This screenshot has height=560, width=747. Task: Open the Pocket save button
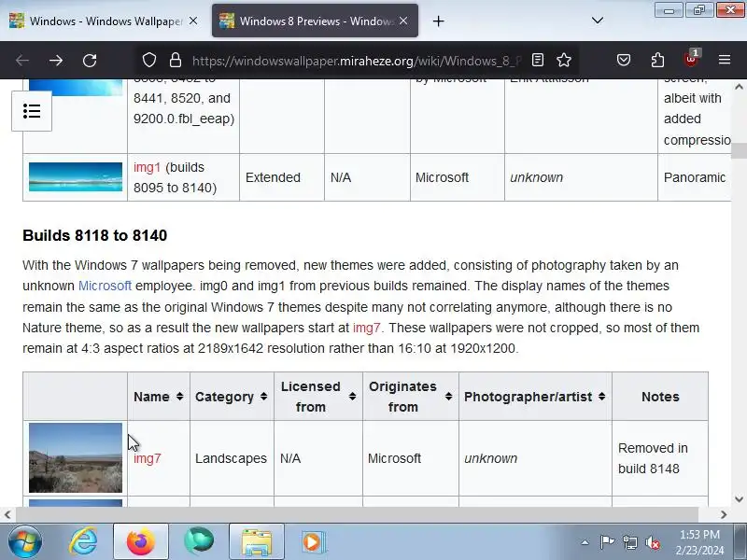pyautogui.click(x=624, y=60)
